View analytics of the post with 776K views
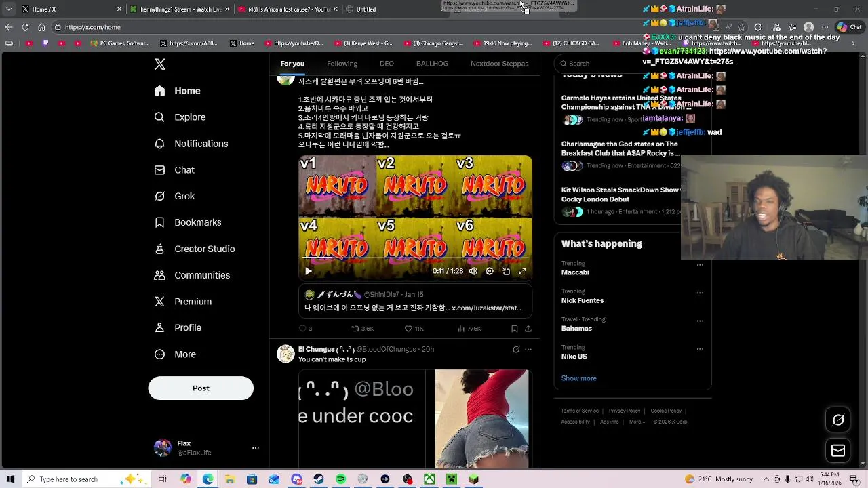Screen dimensions: 868x488 tap(469, 329)
